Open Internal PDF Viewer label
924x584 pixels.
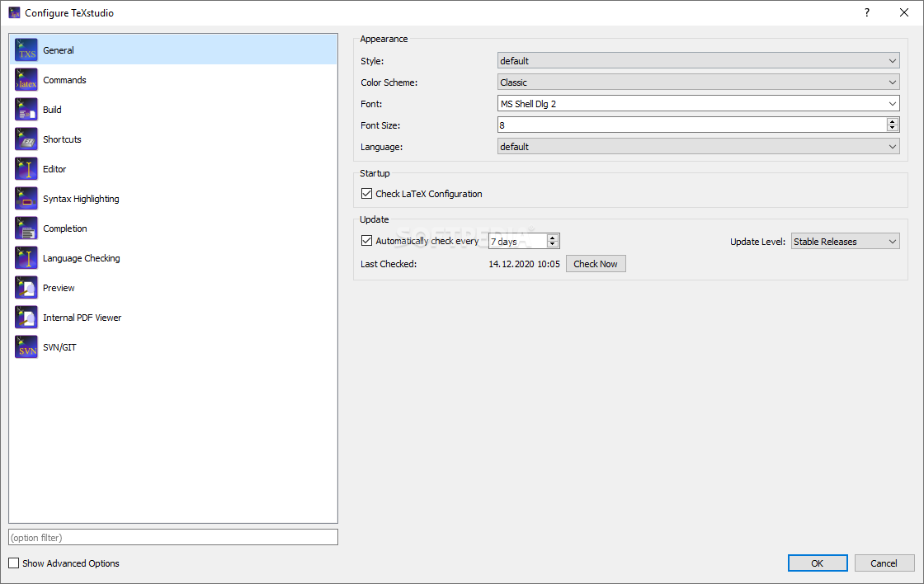82,318
